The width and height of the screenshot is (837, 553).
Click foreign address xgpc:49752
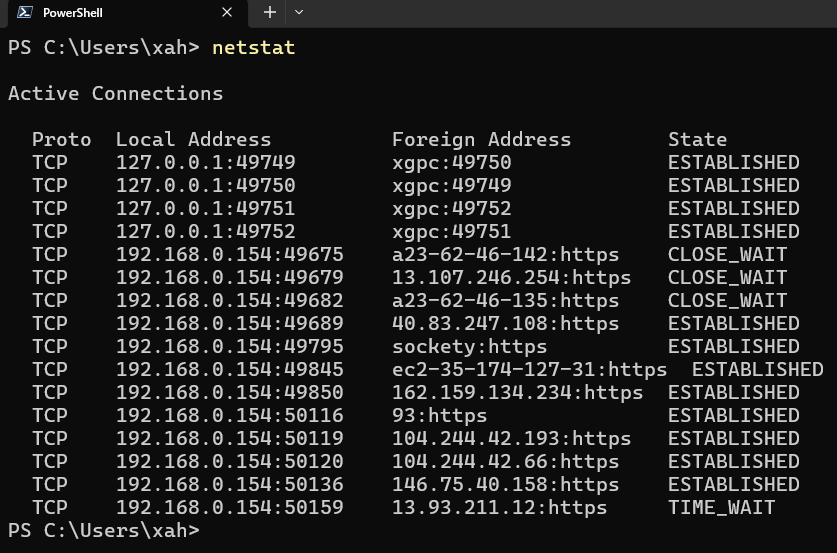coord(451,208)
